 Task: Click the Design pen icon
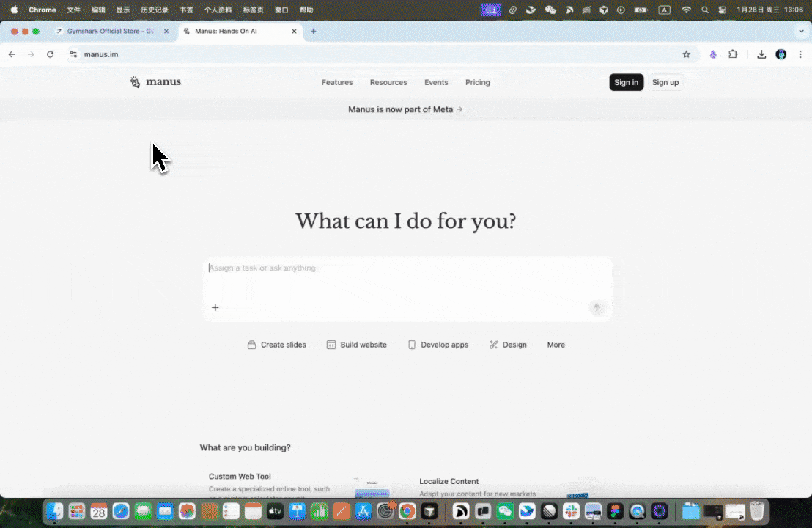494,345
